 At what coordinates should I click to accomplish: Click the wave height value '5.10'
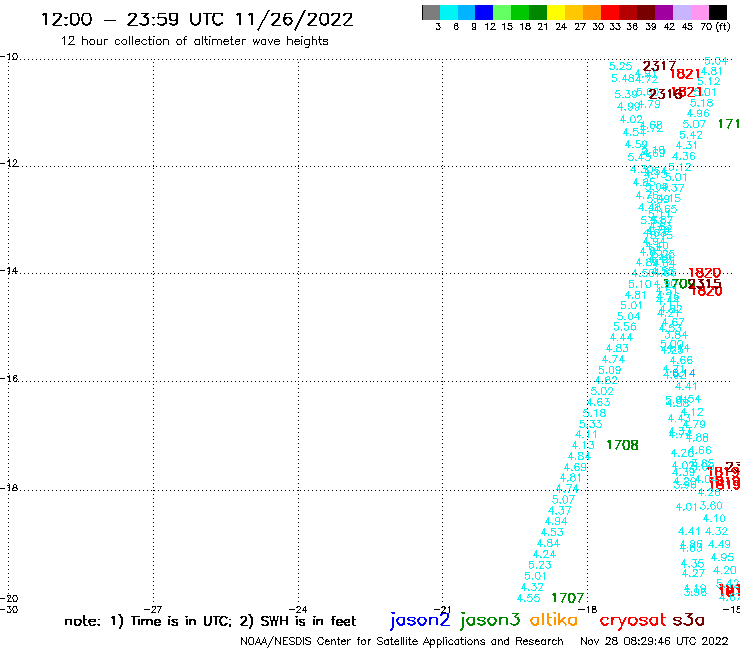point(640,284)
